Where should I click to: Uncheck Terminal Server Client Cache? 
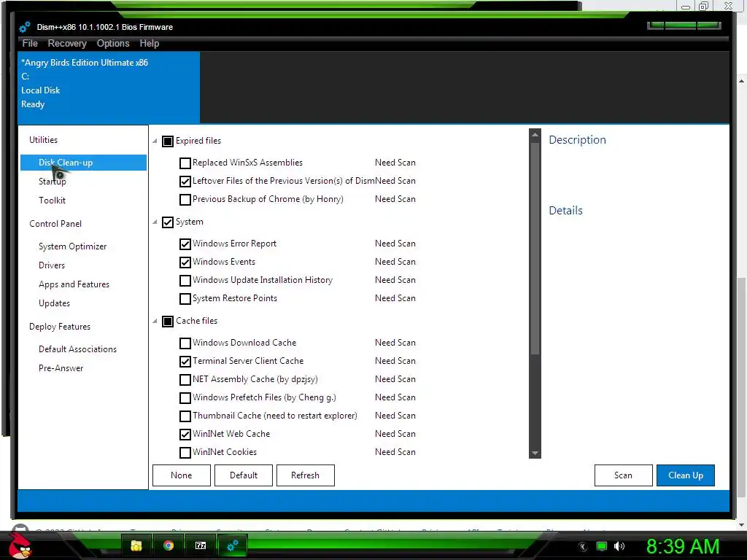(185, 362)
